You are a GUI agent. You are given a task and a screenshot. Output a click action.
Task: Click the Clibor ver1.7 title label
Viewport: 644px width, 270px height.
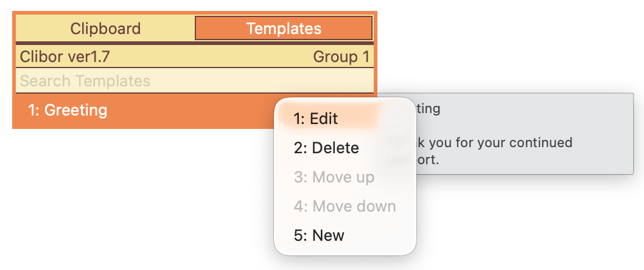pos(65,57)
